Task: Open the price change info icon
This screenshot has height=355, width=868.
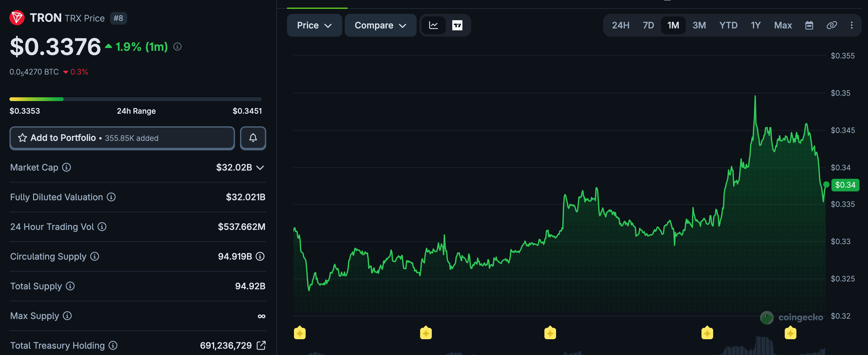Action: point(177,46)
